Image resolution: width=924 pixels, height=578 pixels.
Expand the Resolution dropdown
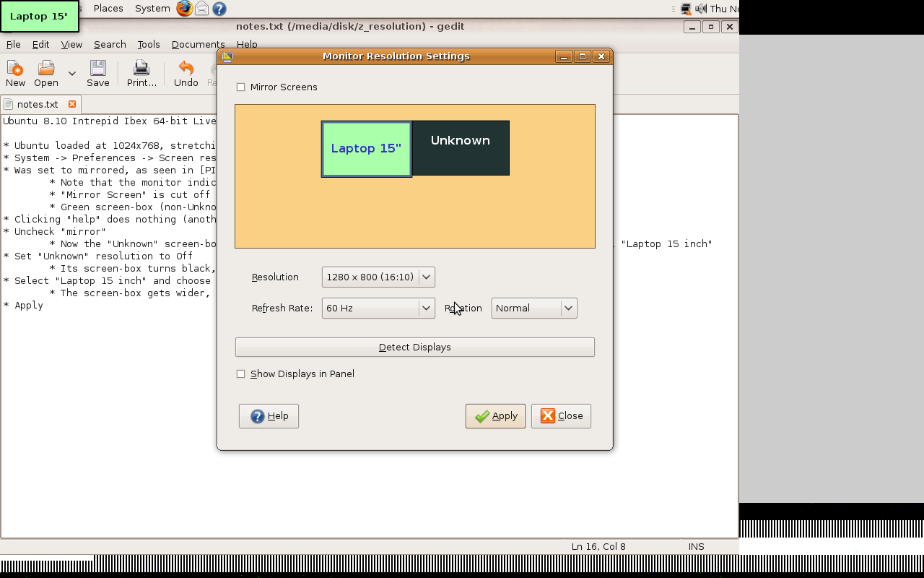(378, 277)
